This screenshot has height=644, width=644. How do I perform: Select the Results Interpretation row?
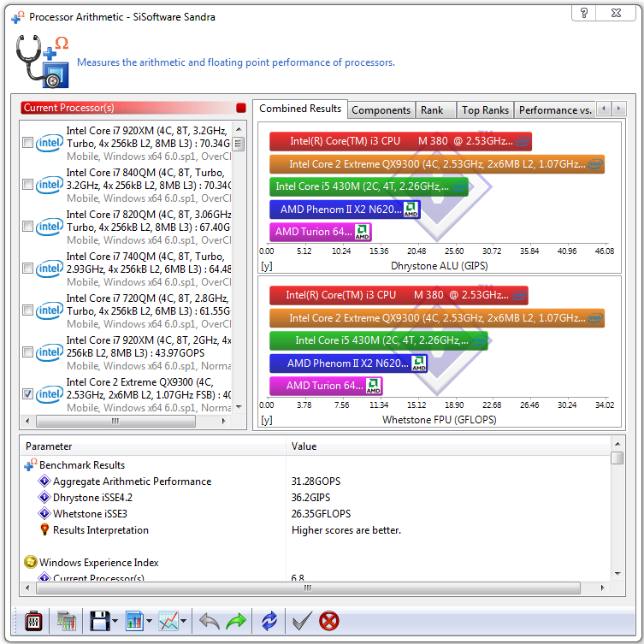click(x=316, y=529)
